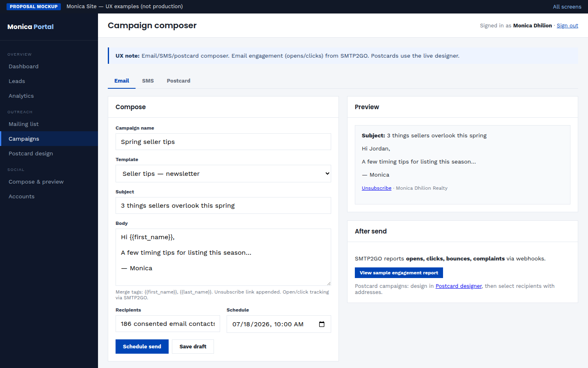Image resolution: width=588 pixels, height=368 pixels.
Task: Select Campaigns in the sidebar
Action: pos(49,139)
